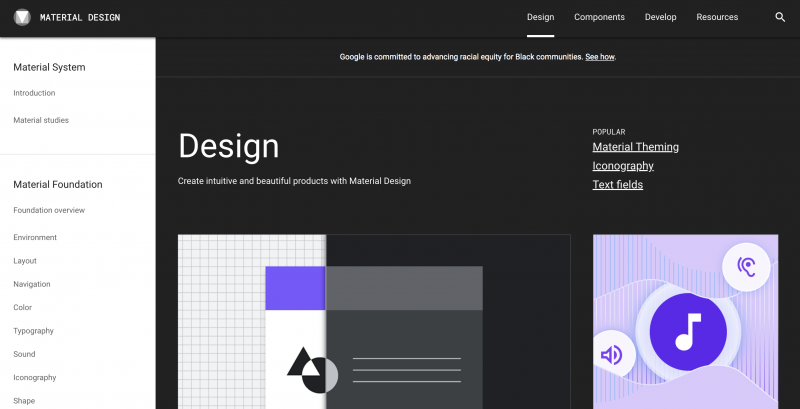Open the Components tab
Viewport: 800px width, 409px height.
click(599, 17)
